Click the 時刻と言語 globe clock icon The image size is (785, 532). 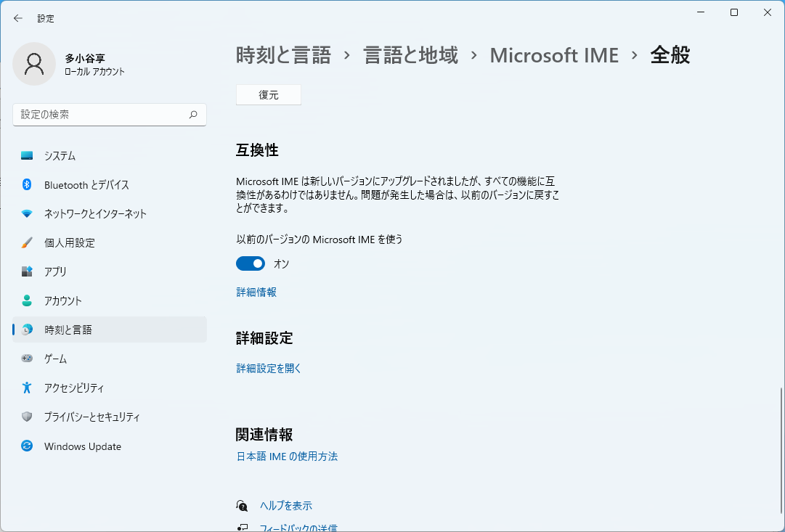[x=27, y=330]
